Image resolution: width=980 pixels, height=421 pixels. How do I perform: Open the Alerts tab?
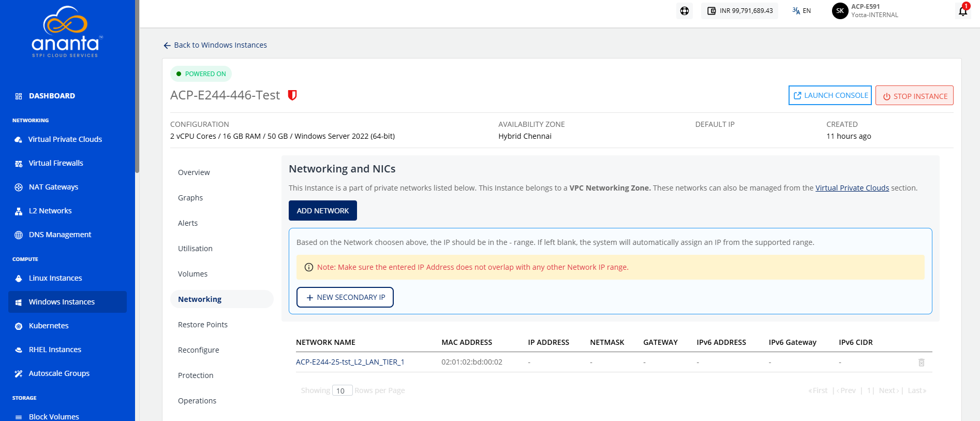click(188, 223)
